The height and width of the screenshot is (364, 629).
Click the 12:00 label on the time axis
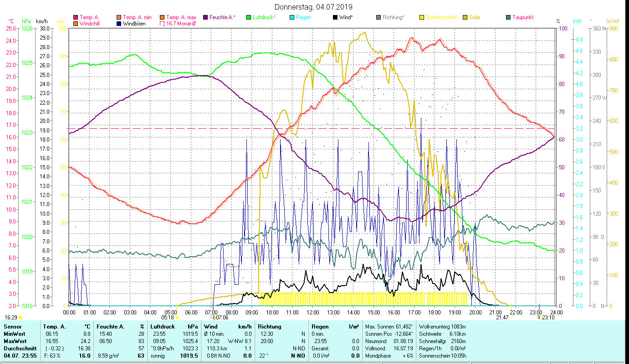(312, 312)
